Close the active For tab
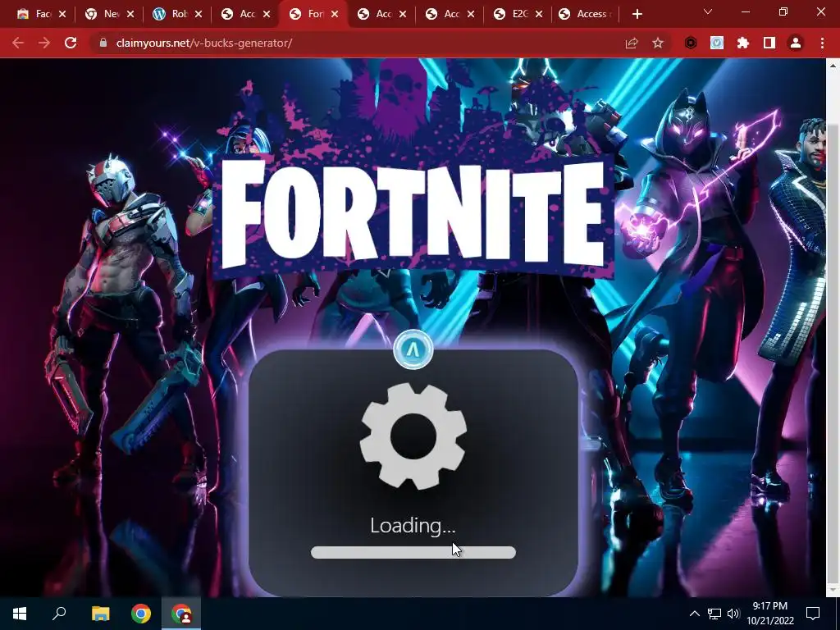Screen dimensions: 840x630 (x=335, y=14)
